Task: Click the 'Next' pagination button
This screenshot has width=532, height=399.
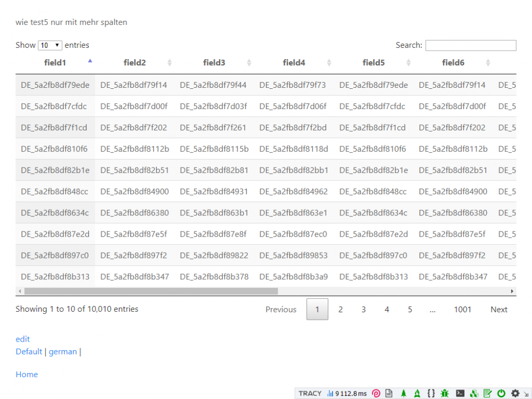Action: point(498,309)
